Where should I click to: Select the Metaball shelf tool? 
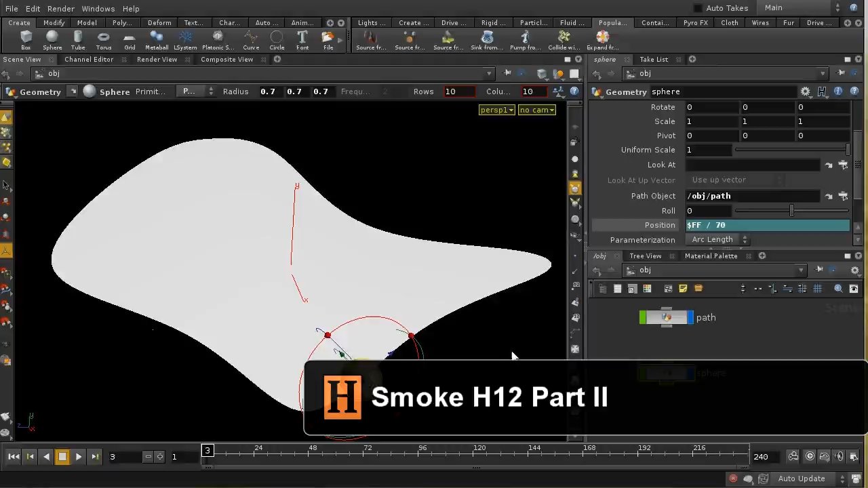[x=157, y=39]
